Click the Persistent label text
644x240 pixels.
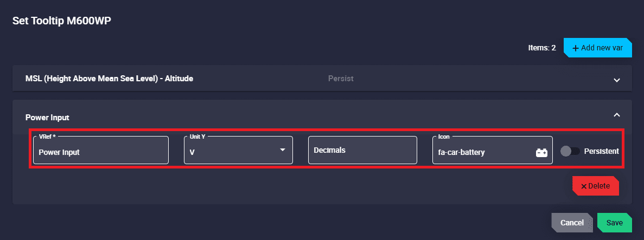point(601,152)
